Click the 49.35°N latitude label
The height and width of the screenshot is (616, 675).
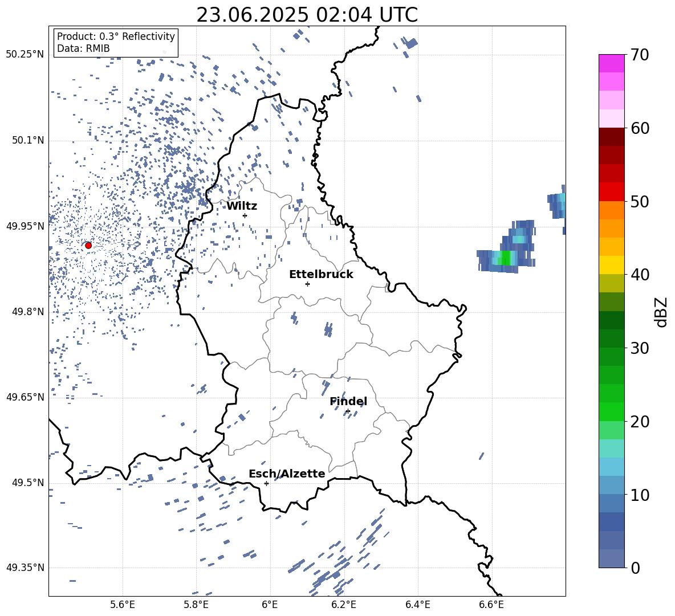point(25,568)
